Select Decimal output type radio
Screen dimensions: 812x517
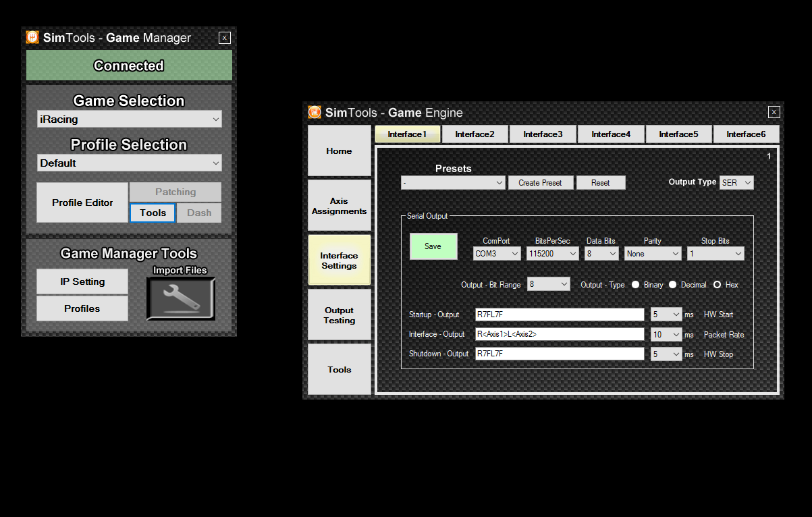pos(673,285)
